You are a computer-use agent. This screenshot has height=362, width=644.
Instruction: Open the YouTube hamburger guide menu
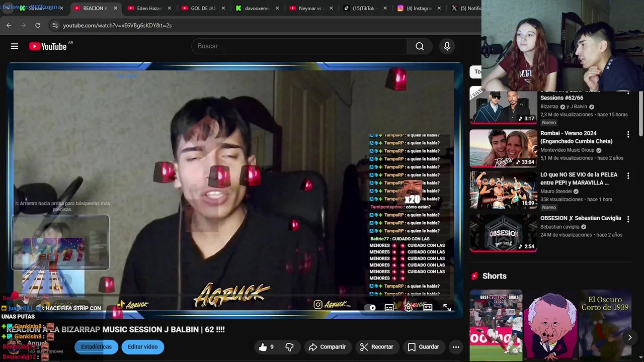coord(15,46)
